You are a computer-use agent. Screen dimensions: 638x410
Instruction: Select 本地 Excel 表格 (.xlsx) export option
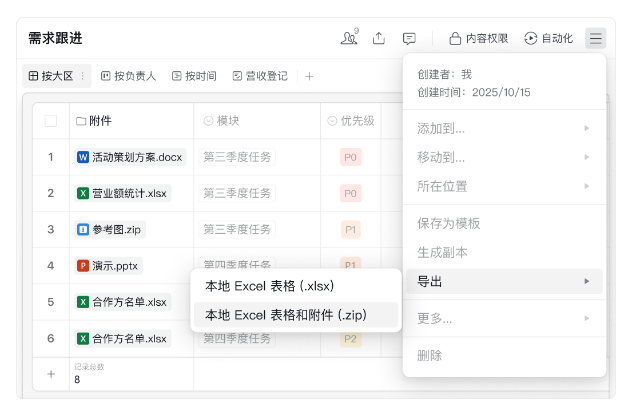tap(269, 286)
